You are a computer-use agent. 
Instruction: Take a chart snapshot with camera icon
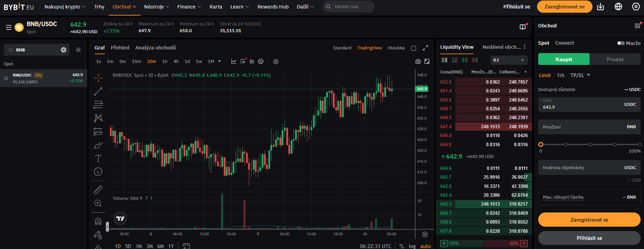click(x=418, y=62)
